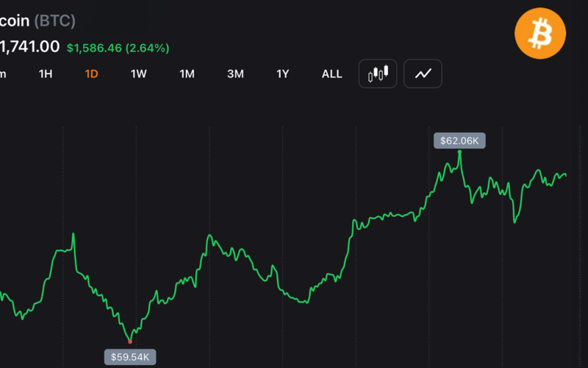
Task: Select the 1Y time range
Action: (x=282, y=74)
